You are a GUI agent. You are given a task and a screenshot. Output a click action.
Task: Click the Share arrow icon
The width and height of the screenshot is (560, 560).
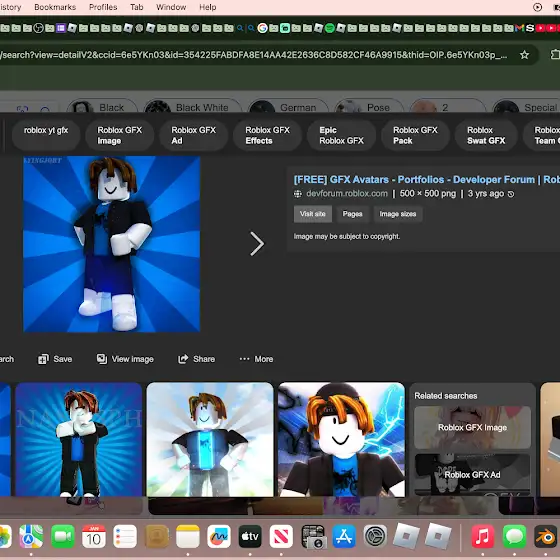(183, 359)
